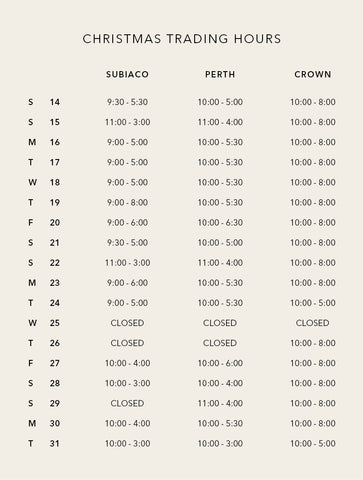Screen dimensions: 363x480
Task: Click Subiaco CLOSED on Wednesday 25
Action: pos(127,323)
